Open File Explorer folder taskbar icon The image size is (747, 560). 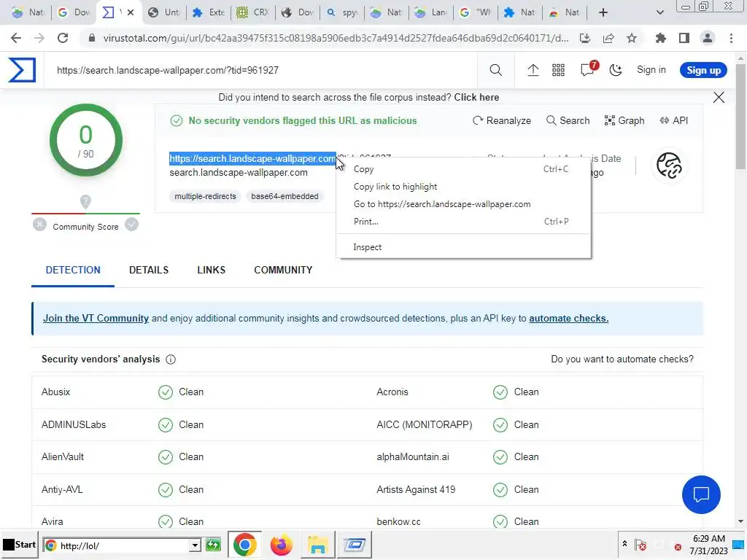[x=317, y=545]
